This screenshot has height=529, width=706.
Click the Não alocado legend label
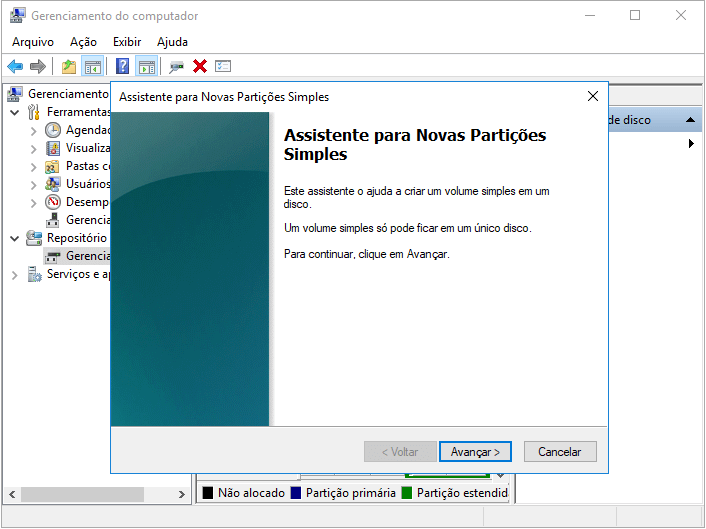251,493
